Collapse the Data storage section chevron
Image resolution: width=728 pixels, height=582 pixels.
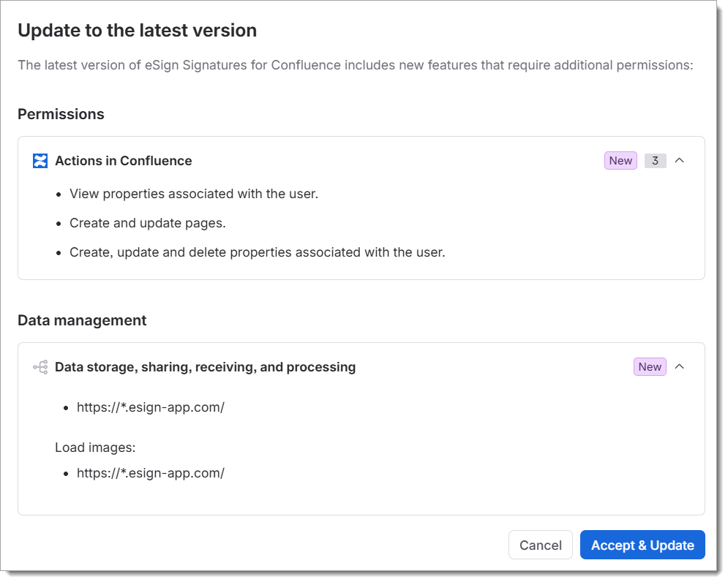pyautogui.click(x=679, y=366)
